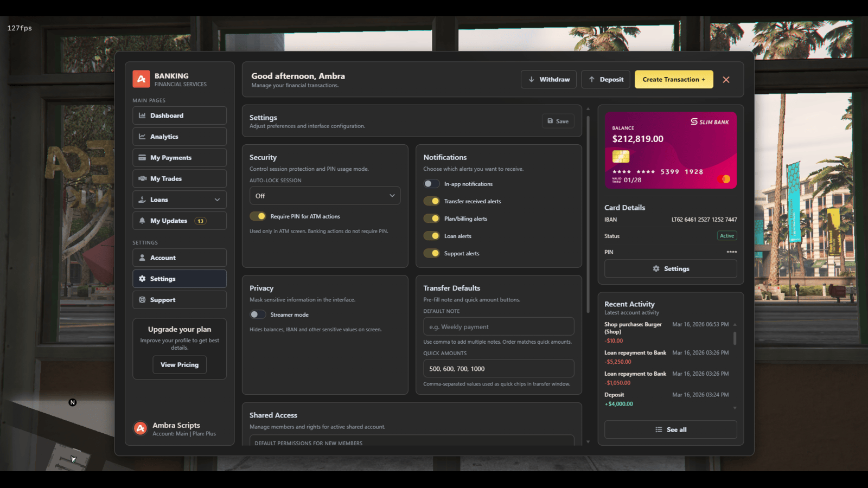Open the Dashboard page
Viewport: 868px width, 488px height.
point(179,115)
